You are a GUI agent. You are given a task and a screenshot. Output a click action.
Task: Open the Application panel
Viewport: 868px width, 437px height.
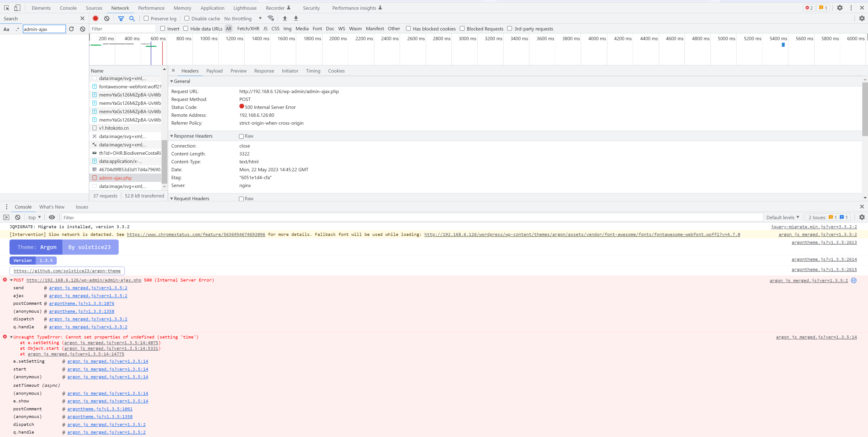[212, 8]
